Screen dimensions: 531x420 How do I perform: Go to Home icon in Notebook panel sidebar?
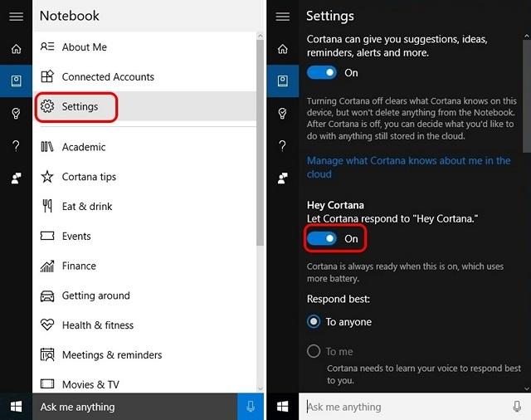point(16,49)
